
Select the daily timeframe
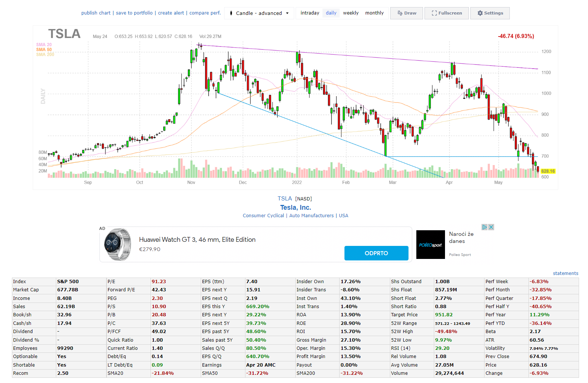[331, 13]
